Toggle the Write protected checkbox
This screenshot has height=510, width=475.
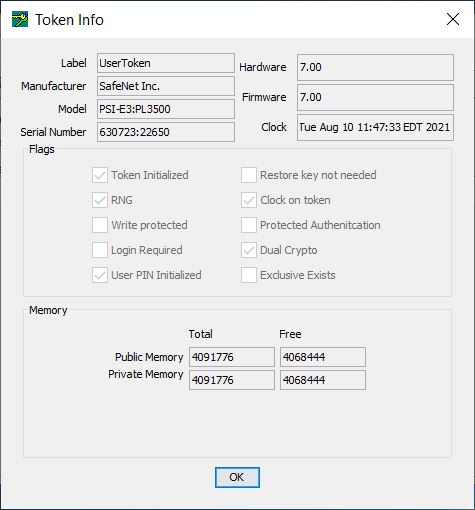coord(100,225)
